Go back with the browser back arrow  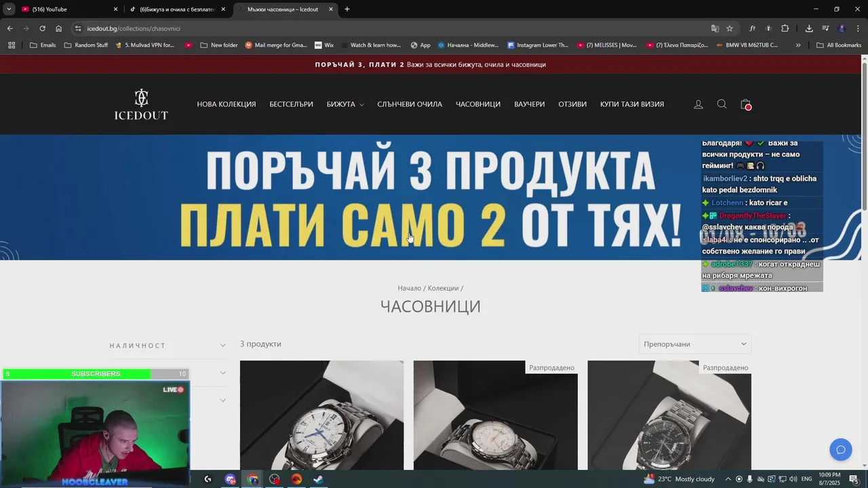(9, 28)
